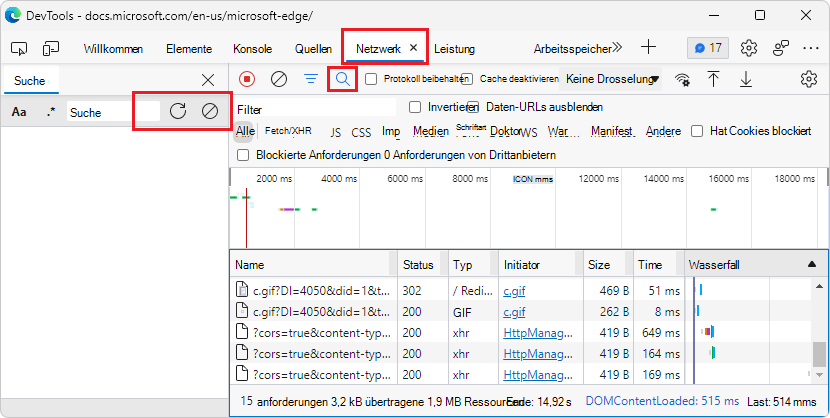The width and height of the screenshot is (830, 418).
Task: Click the import HAR upload arrow
Action: click(714, 79)
